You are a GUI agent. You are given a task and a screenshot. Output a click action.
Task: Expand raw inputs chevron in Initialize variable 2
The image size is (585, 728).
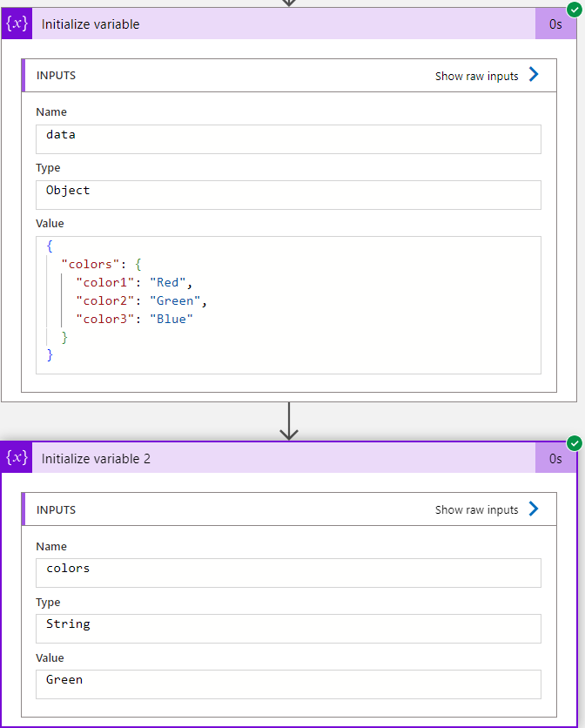click(x=534, y=509)
